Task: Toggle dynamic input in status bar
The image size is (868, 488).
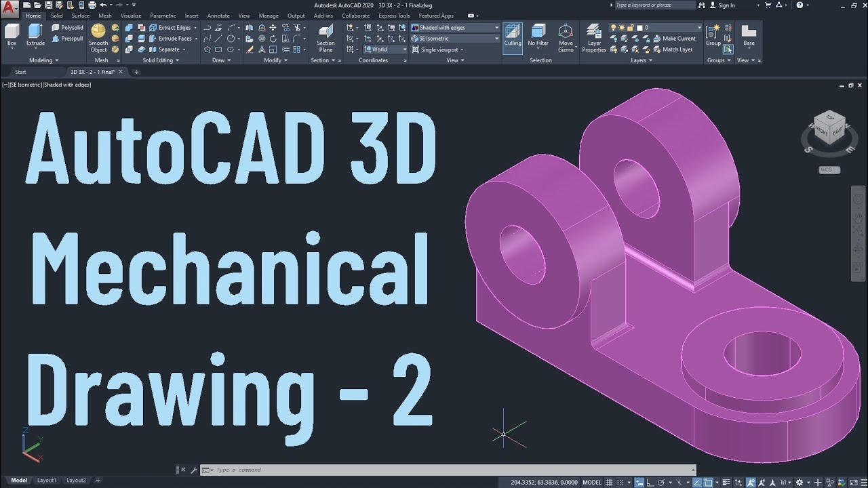Action: point(639,482)
